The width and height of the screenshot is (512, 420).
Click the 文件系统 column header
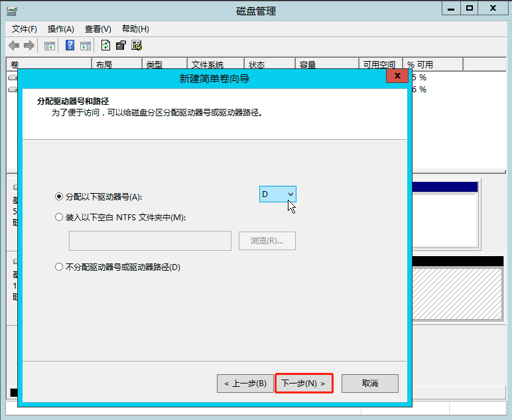[x=216, y=64]
